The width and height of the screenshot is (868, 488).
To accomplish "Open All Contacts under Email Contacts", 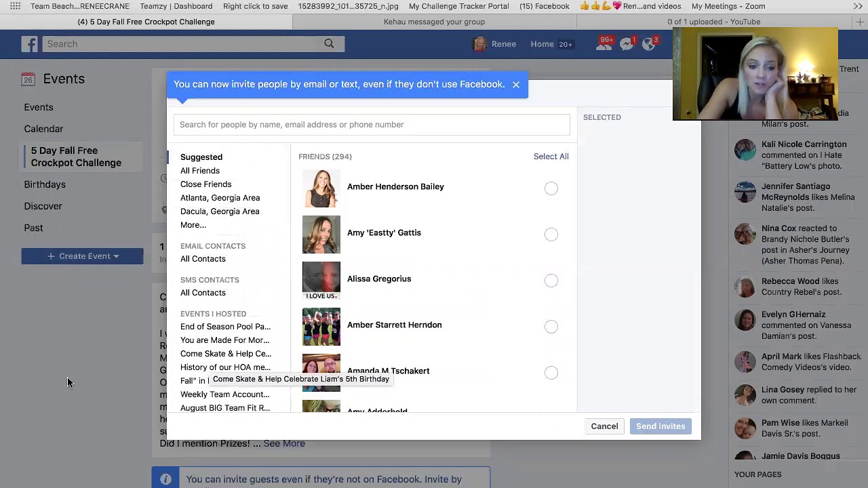I will click(203, 259).
